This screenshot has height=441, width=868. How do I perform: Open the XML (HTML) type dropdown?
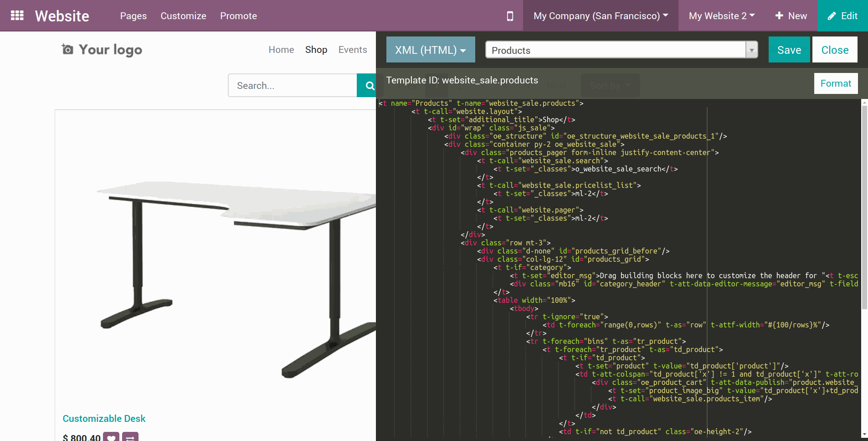(430, 50)
